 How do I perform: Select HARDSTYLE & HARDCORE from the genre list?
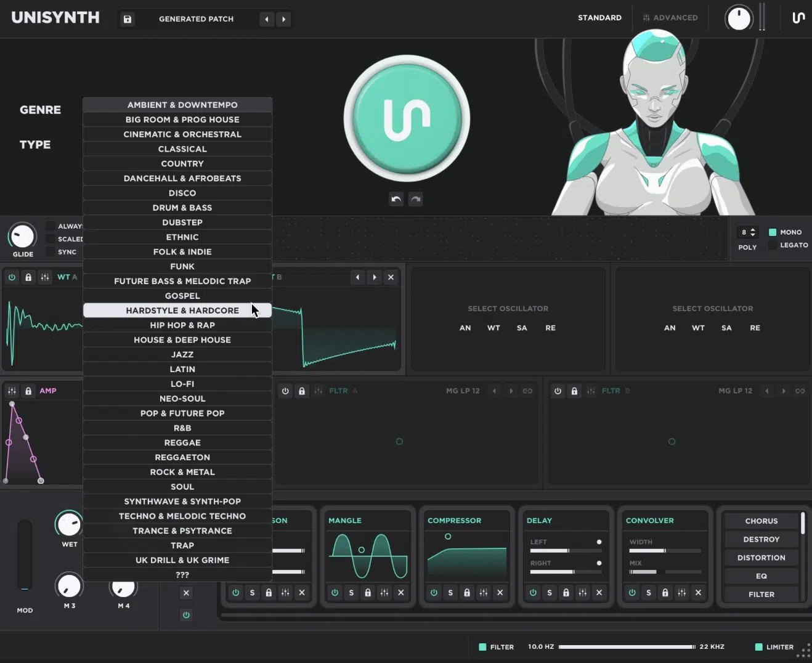pyautogui.click(x=182, y=310)
